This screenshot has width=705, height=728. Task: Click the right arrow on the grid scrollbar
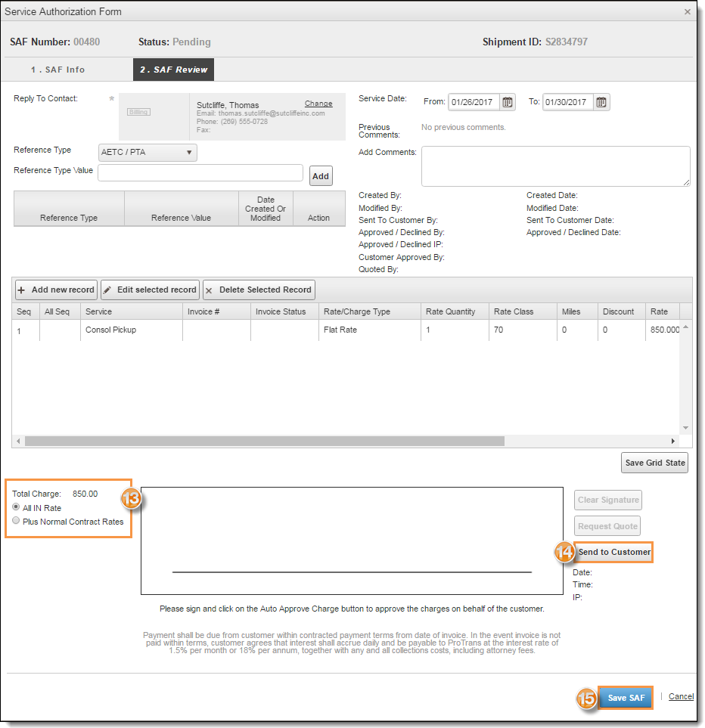(x=673, y=440)
